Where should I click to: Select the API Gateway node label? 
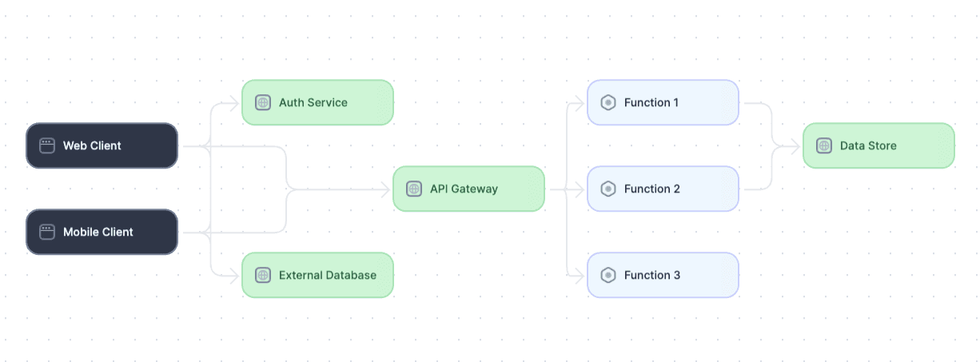coord(464,189)
